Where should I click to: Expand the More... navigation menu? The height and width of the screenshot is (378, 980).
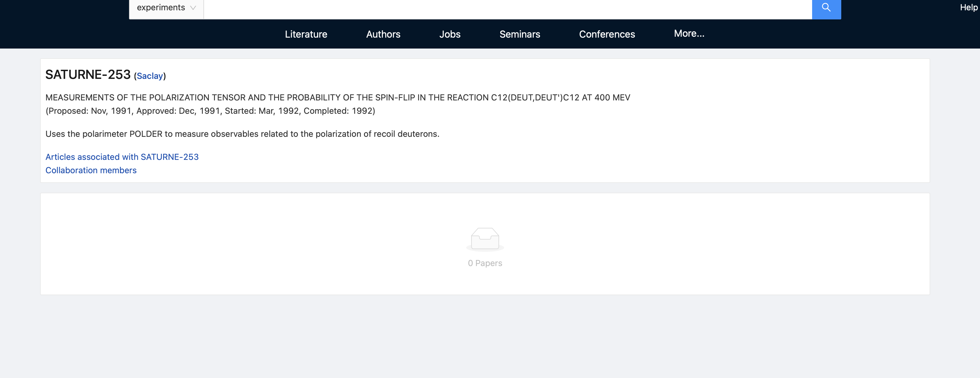[x=689, y=33]
